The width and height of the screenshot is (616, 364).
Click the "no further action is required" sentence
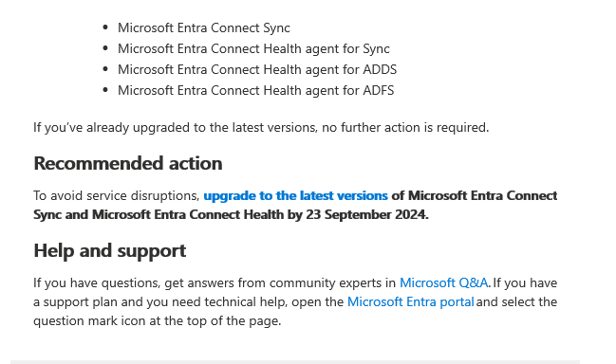[405, 127]
